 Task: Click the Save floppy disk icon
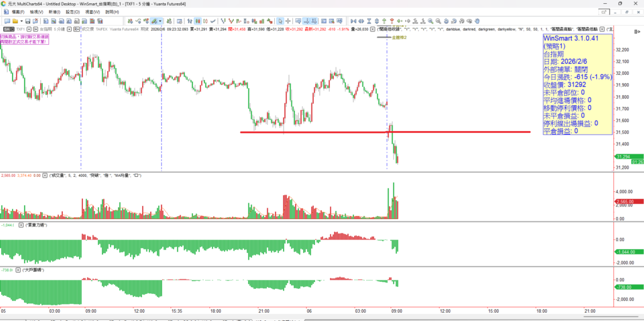point(28,21)
